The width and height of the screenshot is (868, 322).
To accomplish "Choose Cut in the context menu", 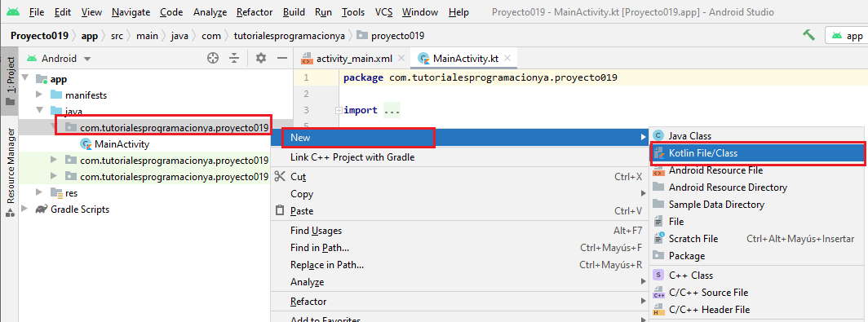I will click(x=459, y=177).
